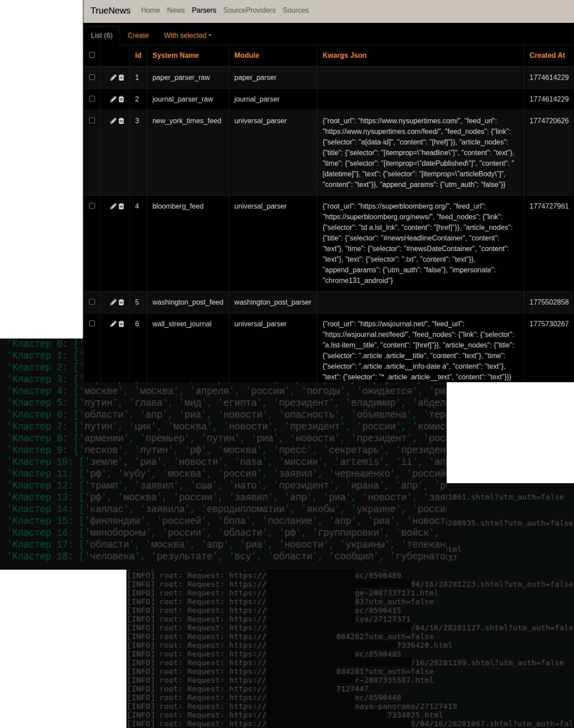Viewport: 574px width, 728px height.
Task: Click the TrueNews brand link
Action: click(x=111, y=10)
